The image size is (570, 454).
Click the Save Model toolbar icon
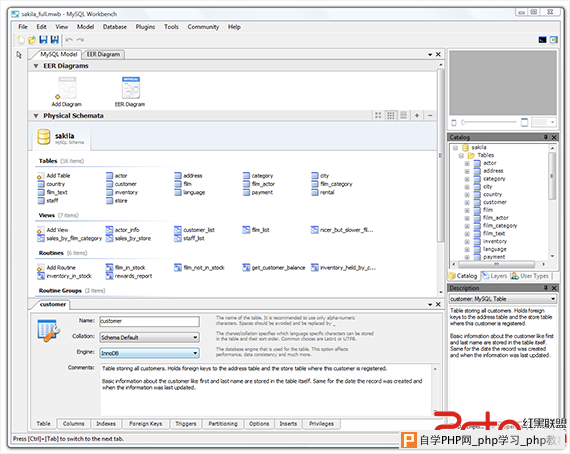[43, 40]
